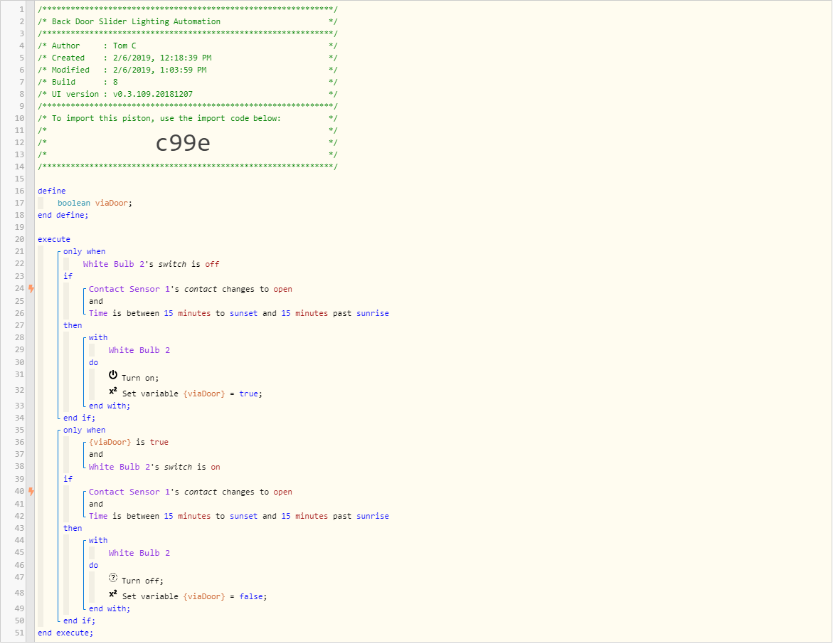Click the Modified 2/6/2019, 1:03:59 PM line
Screen dimensions: 838x644
point(188,70)
